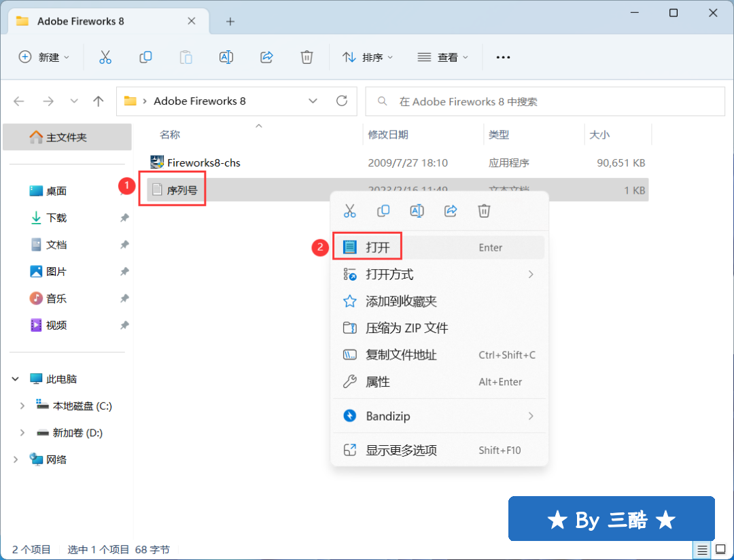Expand the 新加卷 (D:) node
Image resolution: width=734 pixels, height=560 pixels.
[x=22, y=433]
